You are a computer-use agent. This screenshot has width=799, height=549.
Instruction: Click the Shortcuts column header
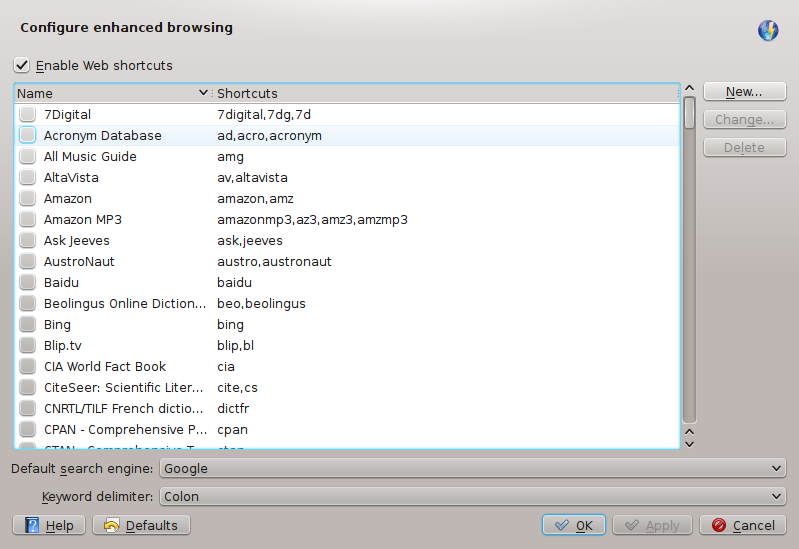445,94
